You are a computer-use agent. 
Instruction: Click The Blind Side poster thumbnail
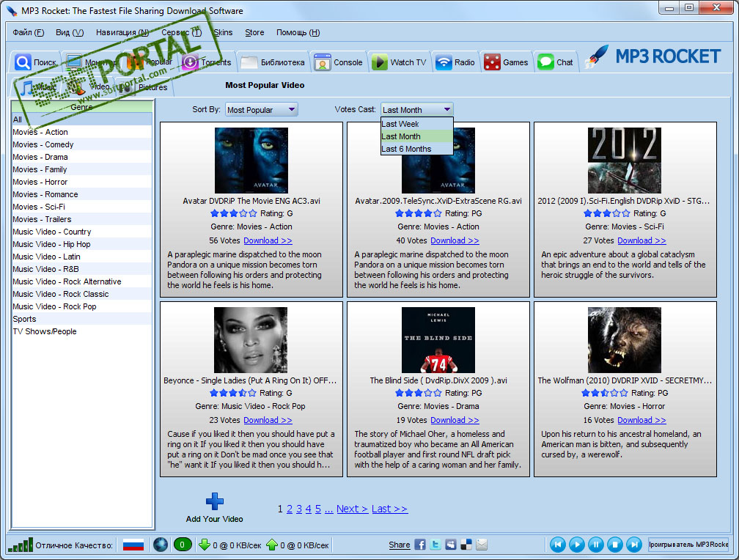pyautogui.click(x=438, y=340)
